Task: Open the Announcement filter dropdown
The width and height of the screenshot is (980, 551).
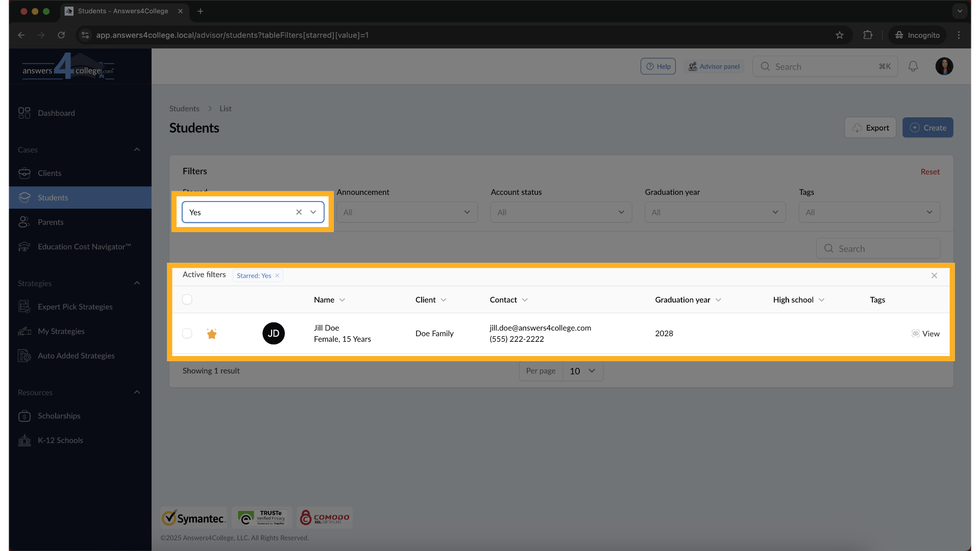Action: tap(407, 212)
